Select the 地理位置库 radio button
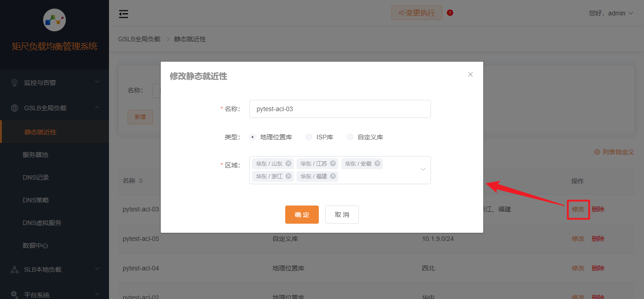The height and width of the screenshot is (299, 644). pyautogui.click(x=253, y=137)
